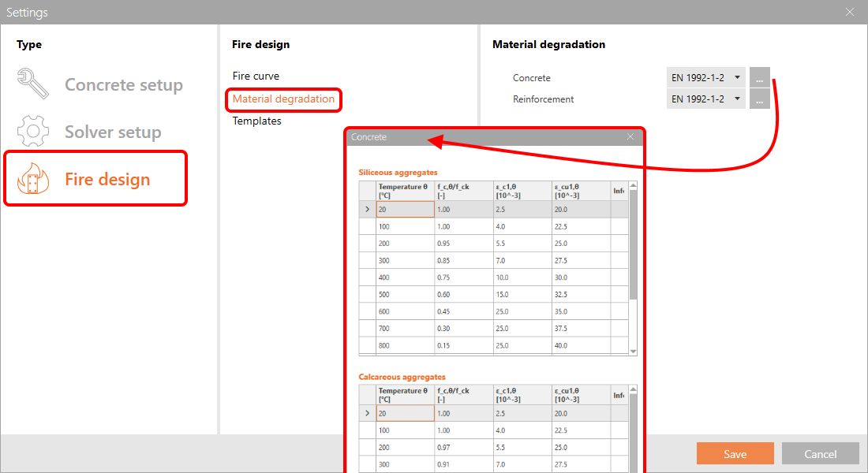
Task: Click the Concrete setup wrench icon
Action: point(32,84)
